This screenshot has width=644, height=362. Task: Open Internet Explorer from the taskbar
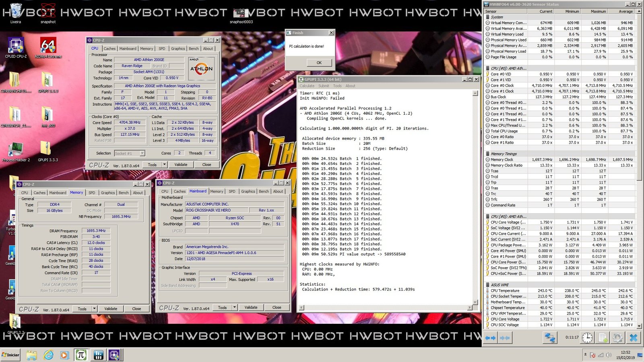(49, 355)
